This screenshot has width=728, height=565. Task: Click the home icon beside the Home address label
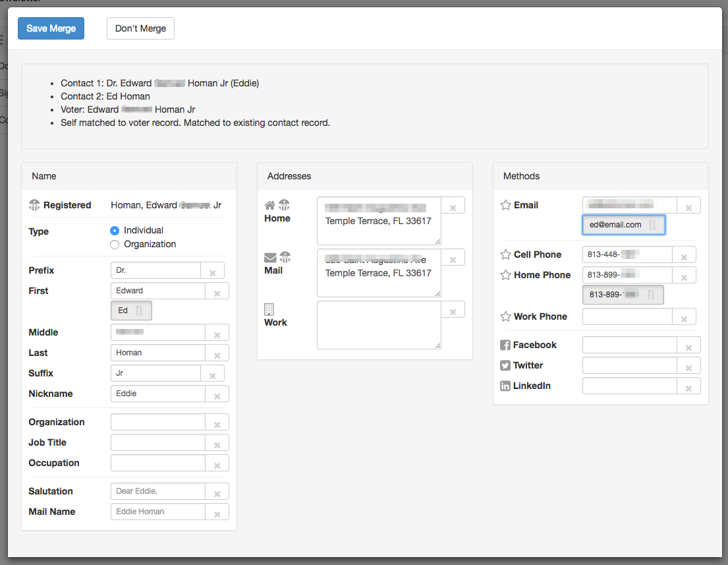pyautogui.click(x=270, y=204)
